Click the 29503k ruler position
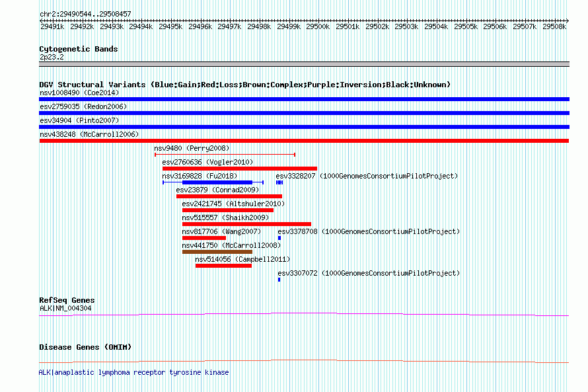This screenshot has height=392, width=588. pyautogui.click(x=406, y=26)
